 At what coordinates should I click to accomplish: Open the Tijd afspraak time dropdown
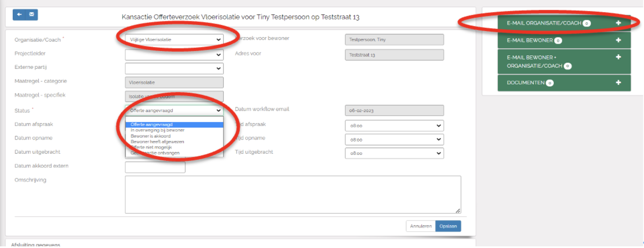point(394,126)
